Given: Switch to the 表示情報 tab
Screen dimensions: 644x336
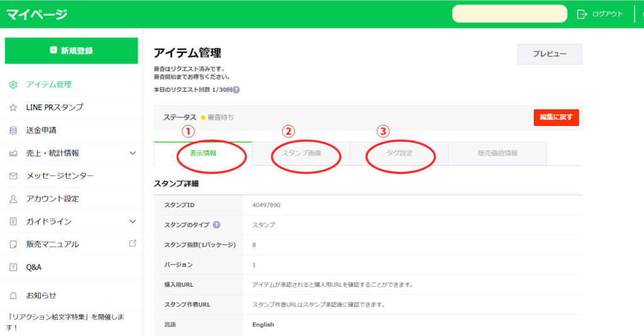Looking at the screenshot, I should pyautogui.click(x=203, y=153).
